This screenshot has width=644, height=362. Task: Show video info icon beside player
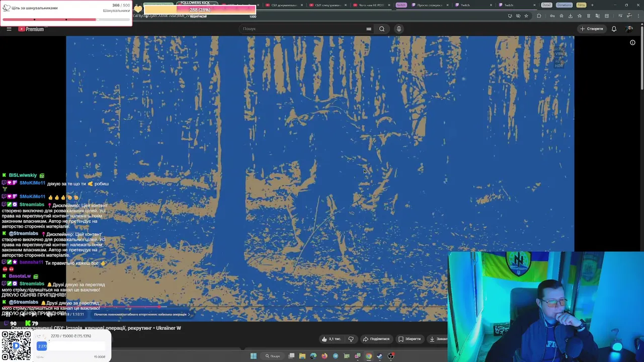[633, 43]
